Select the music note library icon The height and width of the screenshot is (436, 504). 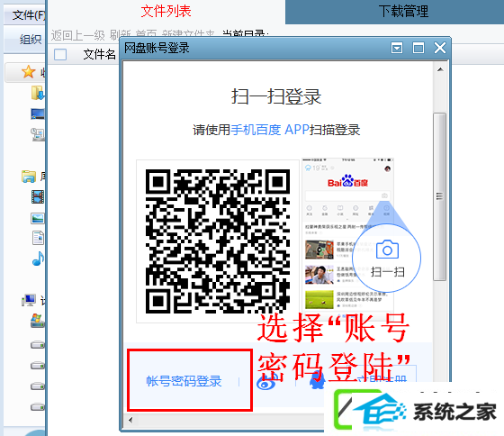point(38,259)
